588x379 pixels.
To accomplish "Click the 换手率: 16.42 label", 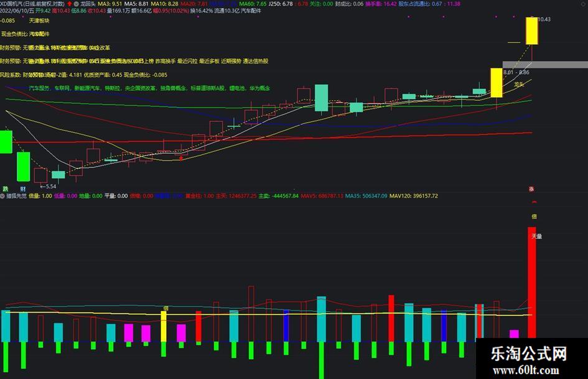I will 381,4.
